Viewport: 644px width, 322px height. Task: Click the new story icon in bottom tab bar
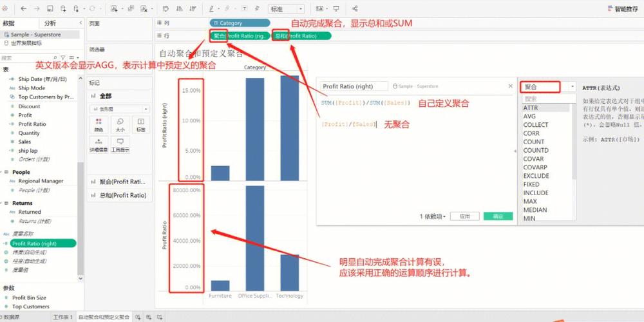159,317
